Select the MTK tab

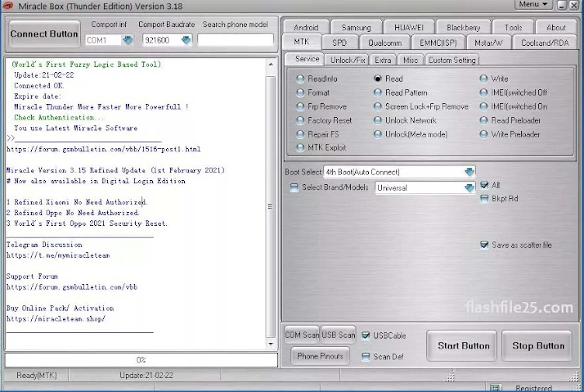[x=301, y=42]
